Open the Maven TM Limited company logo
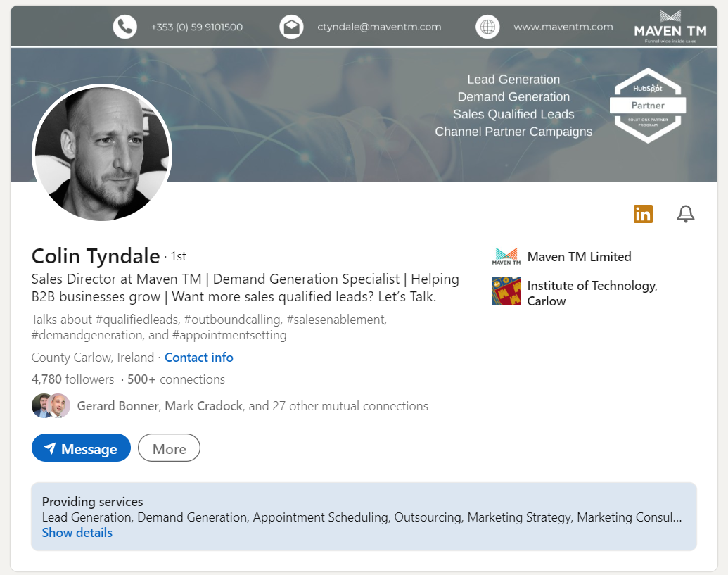Image resolution: width=728 pixels, height=575 pixels. tap(506, 256)
